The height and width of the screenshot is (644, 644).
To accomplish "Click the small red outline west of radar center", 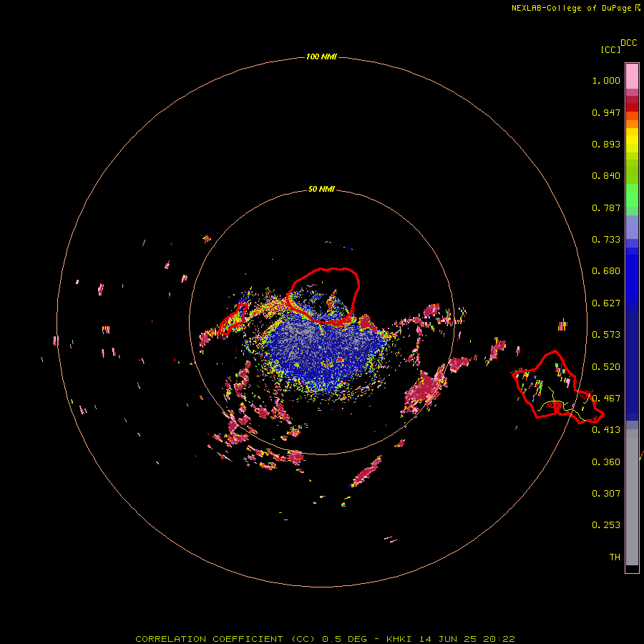I will (x=233, y=318).
